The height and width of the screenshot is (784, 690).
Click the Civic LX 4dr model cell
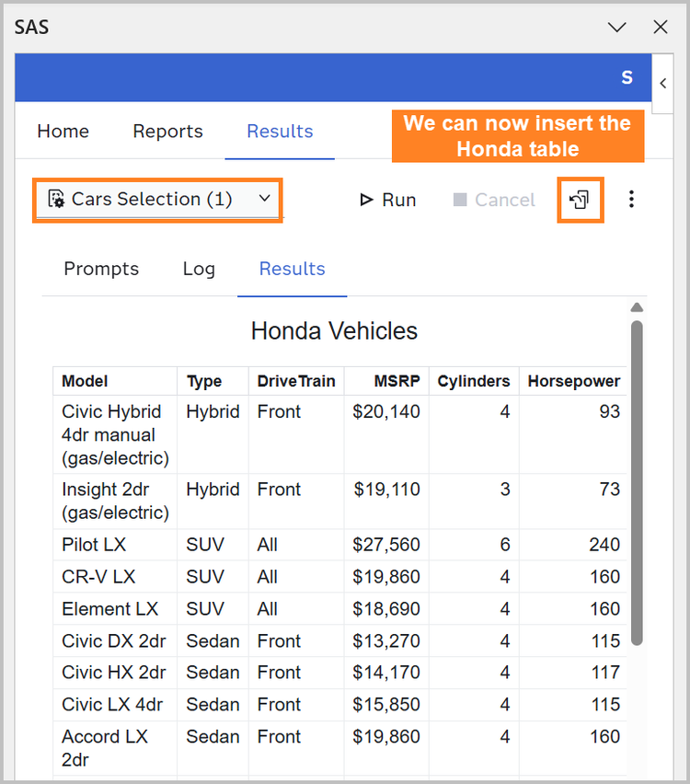point(115,705)
